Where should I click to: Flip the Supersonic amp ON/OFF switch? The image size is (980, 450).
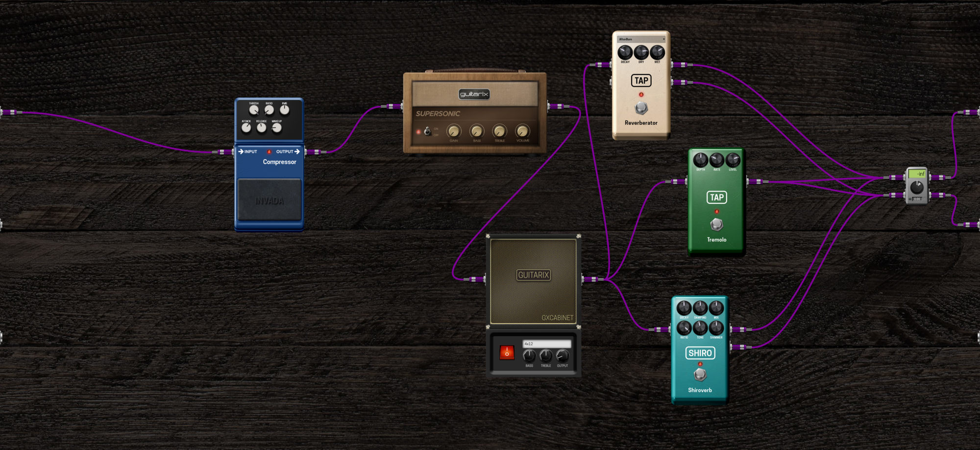[427, 131]
